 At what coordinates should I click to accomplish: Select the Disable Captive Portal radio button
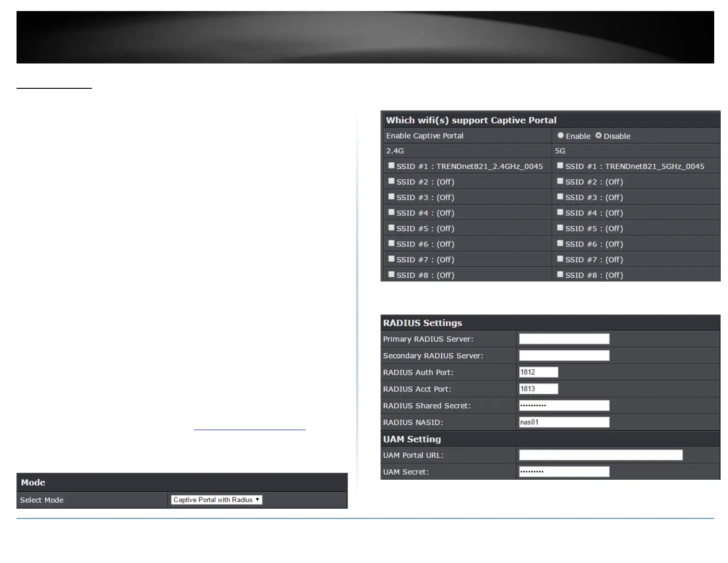pos(598,136)
